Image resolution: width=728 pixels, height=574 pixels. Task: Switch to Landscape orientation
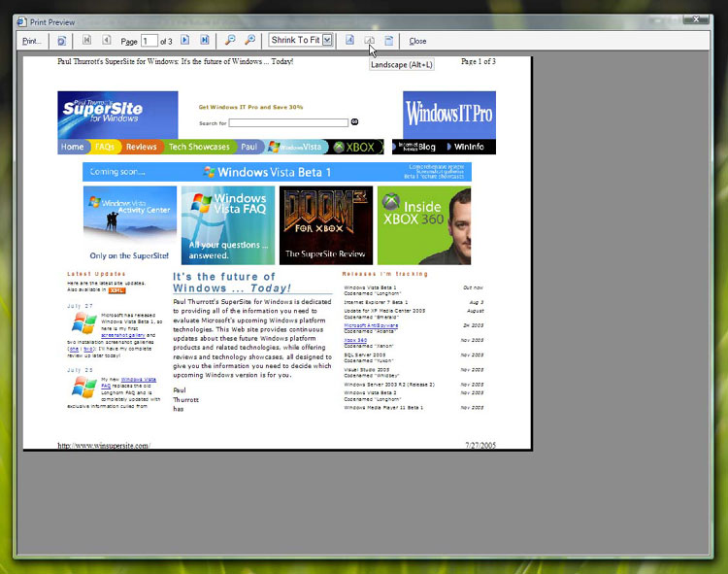point(369,41)
